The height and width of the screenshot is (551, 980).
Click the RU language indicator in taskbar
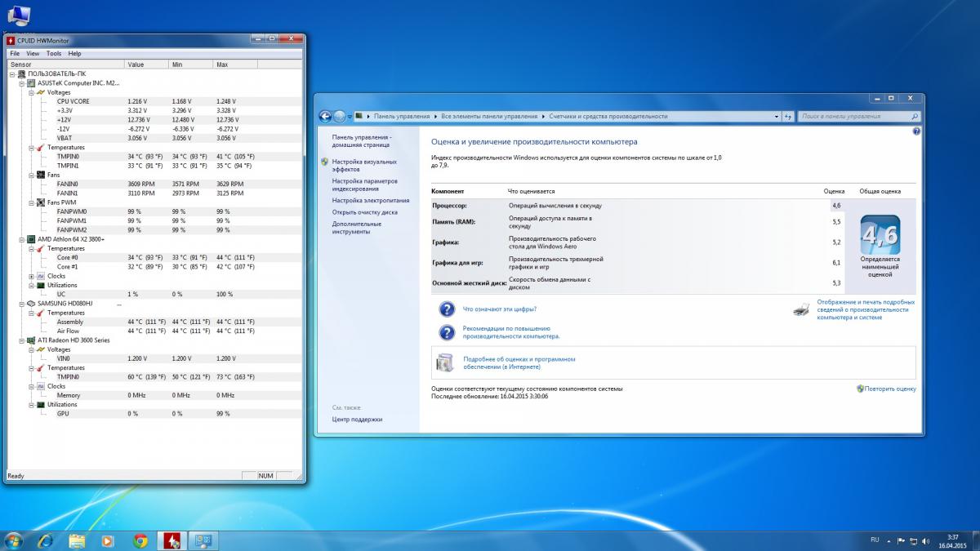[875, 540]
